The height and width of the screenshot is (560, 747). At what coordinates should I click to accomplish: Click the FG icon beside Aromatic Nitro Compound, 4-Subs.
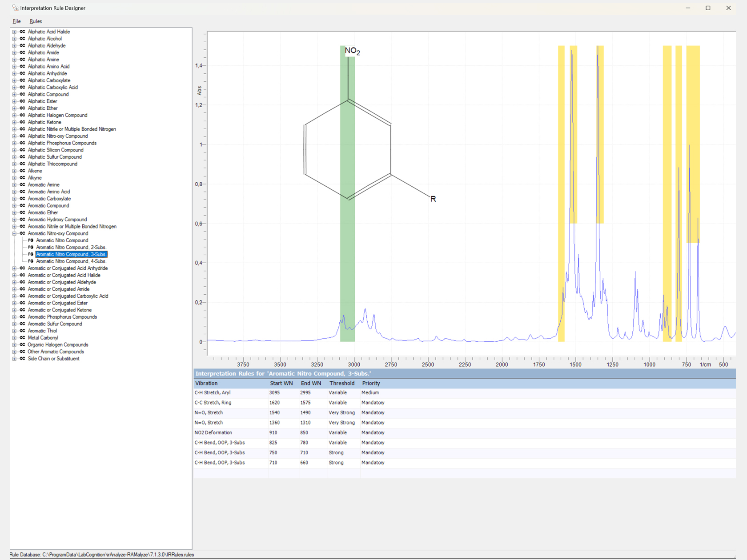click(x=31, y=261)
